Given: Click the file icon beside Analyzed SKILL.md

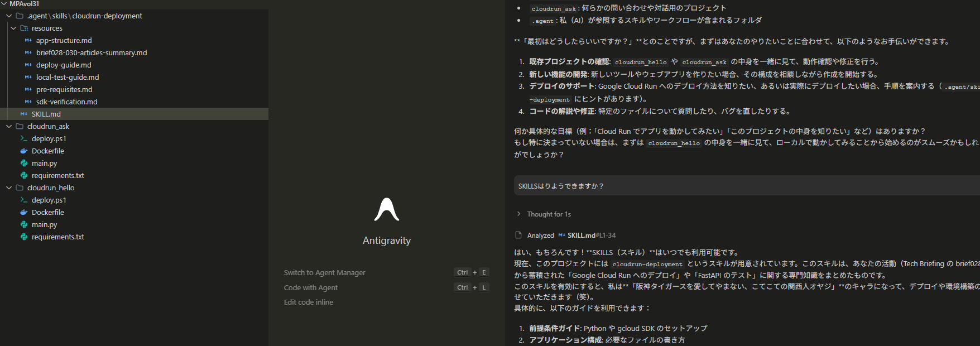Looking at the screenshot, I should coord(518,236).
